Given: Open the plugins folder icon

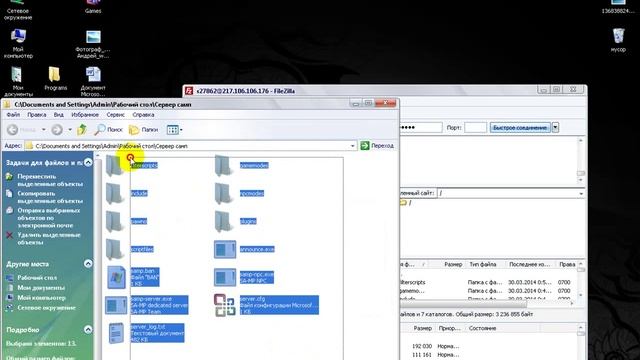Looking at the screenshot, I should point(224,221).
